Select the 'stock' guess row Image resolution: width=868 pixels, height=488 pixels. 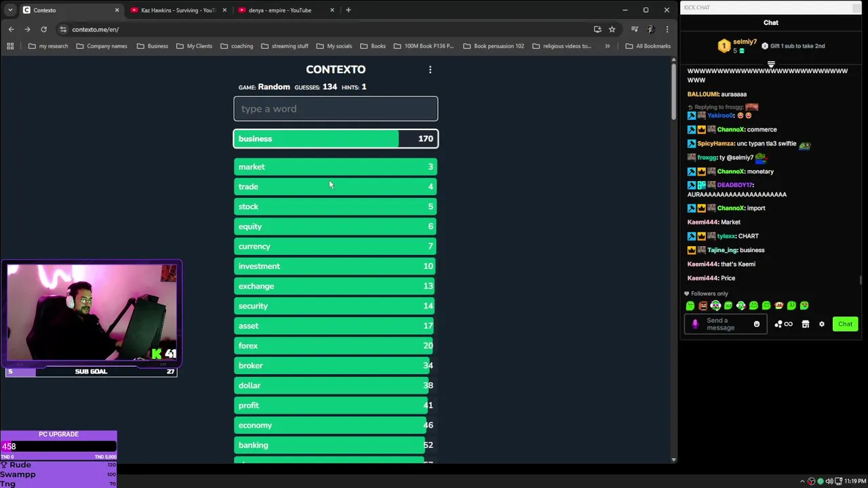tap(336, 207)
